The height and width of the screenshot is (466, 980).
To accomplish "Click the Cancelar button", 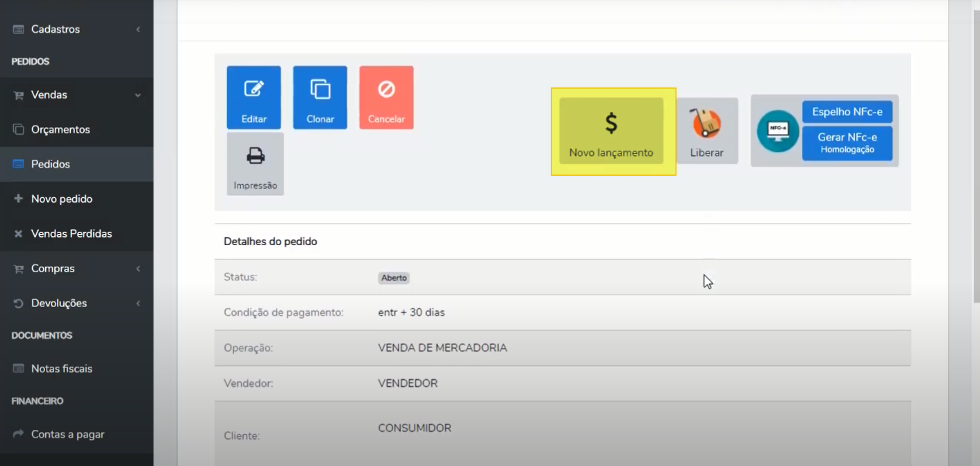I will pos(386,97).
